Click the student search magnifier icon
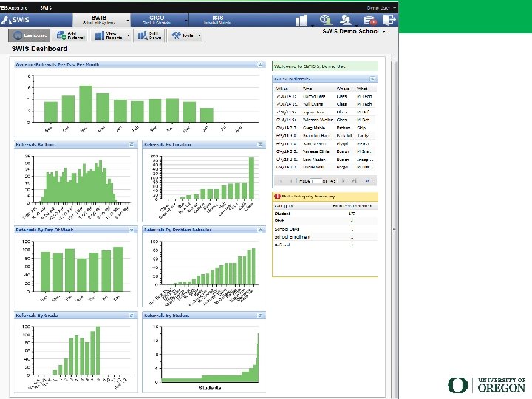 pos(326,20)
